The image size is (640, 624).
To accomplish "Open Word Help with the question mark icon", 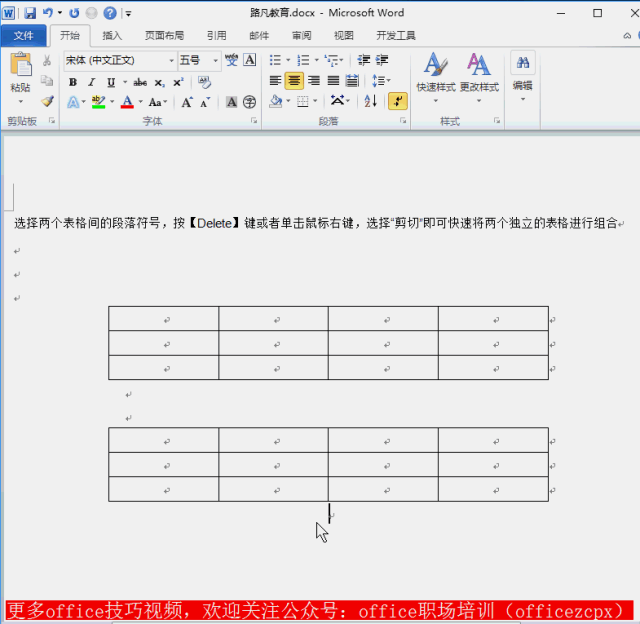I will pos(110,13).
